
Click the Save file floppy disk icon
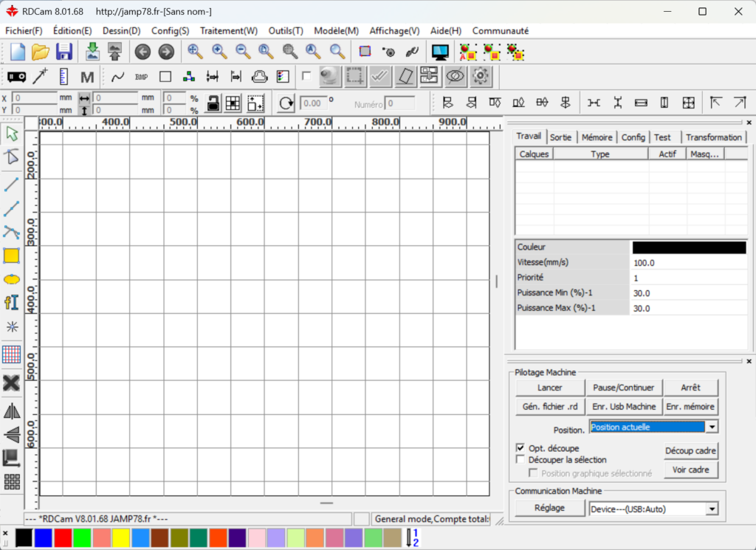pos(64,52)
